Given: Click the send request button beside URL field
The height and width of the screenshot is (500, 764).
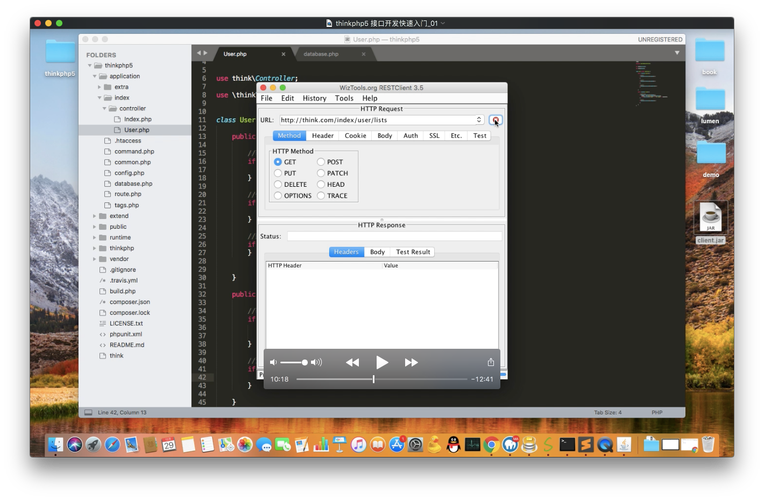Looking at the screenshot, I should coord(495,120).
